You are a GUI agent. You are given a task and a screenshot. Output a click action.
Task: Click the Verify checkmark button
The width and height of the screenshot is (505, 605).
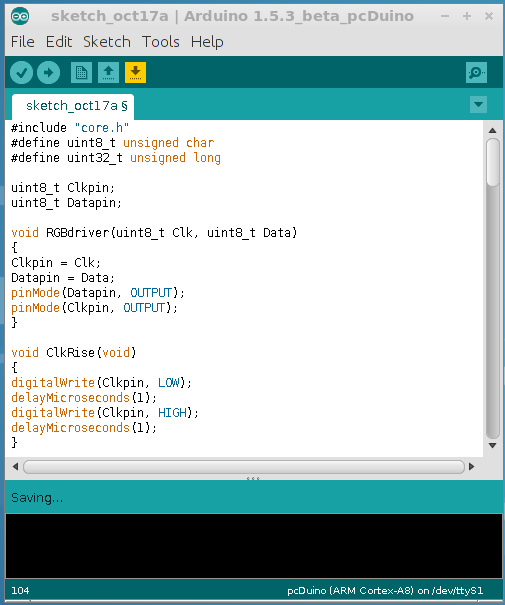click(21, 73)
